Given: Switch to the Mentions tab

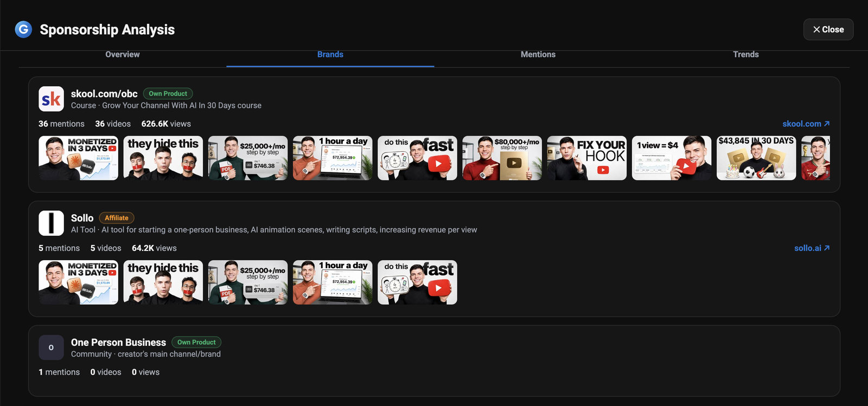Looking at the screenshot, I should pyautogui.click(x=538, y=54).
